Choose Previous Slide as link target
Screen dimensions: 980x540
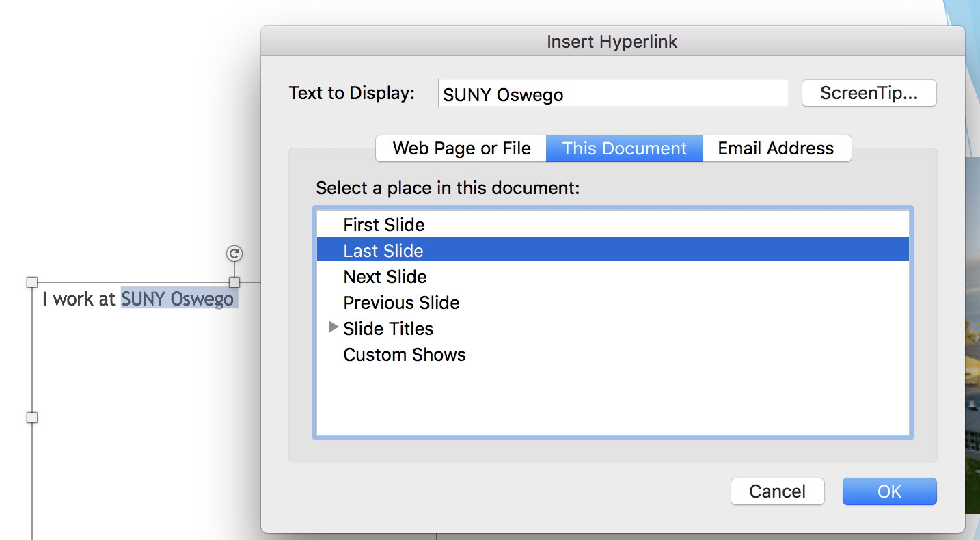(613, 303)
